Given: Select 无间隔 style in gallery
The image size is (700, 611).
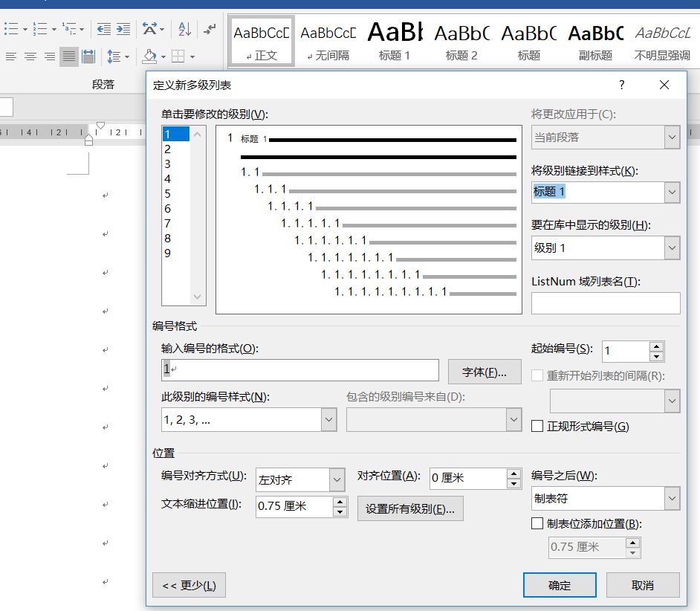Looking at the screenshot, I should [x=328, y=42].
